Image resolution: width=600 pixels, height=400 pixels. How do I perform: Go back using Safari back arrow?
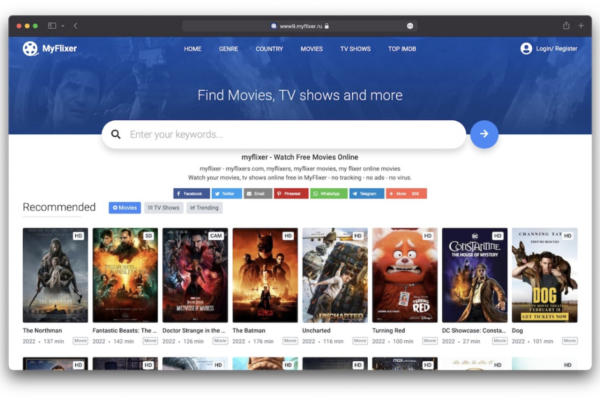(x=76, y=25)
